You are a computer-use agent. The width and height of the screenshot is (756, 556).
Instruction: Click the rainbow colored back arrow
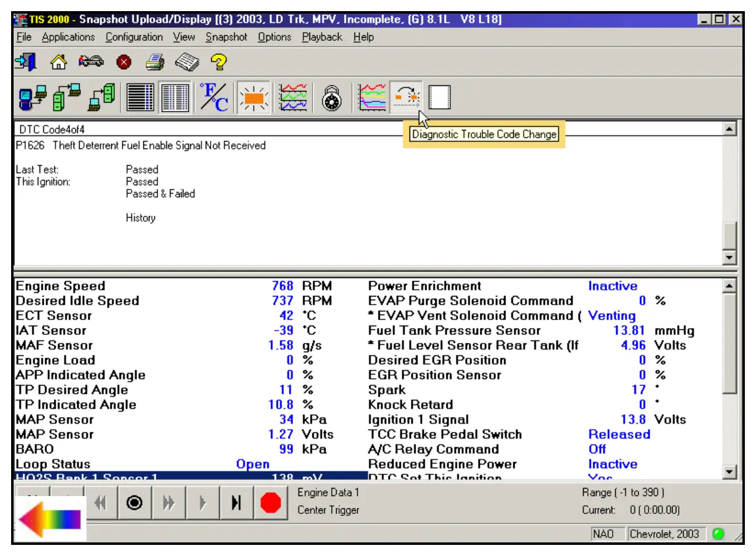click(49, 519)
